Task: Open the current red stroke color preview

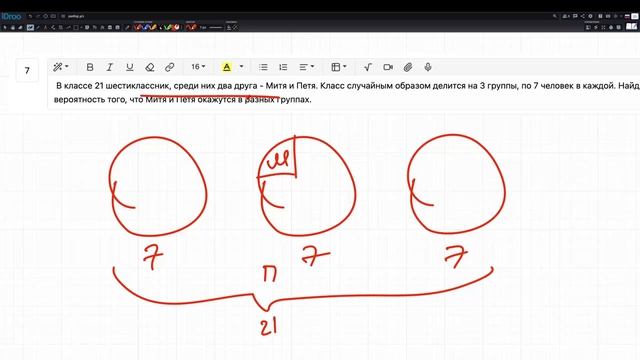Action: click(x=191, y=27)
